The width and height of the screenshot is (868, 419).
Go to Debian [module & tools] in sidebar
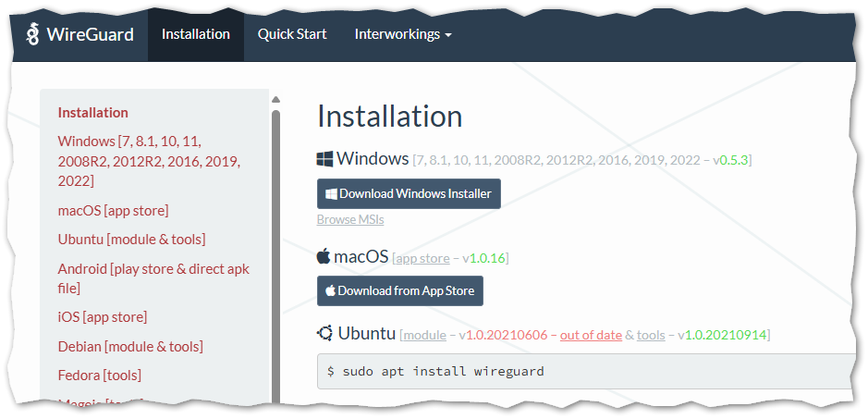tap(130, 346)
